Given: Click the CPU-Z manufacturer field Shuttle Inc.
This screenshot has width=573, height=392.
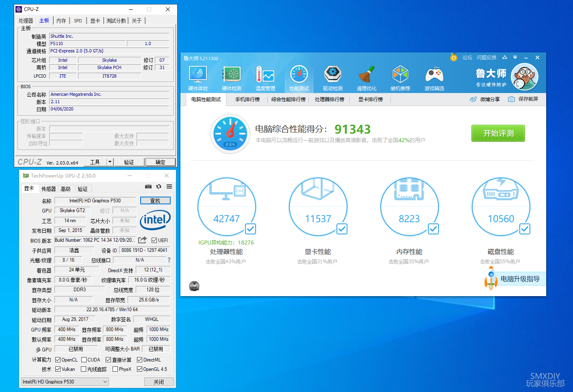Looking at the screenshot, I should 109,36.
